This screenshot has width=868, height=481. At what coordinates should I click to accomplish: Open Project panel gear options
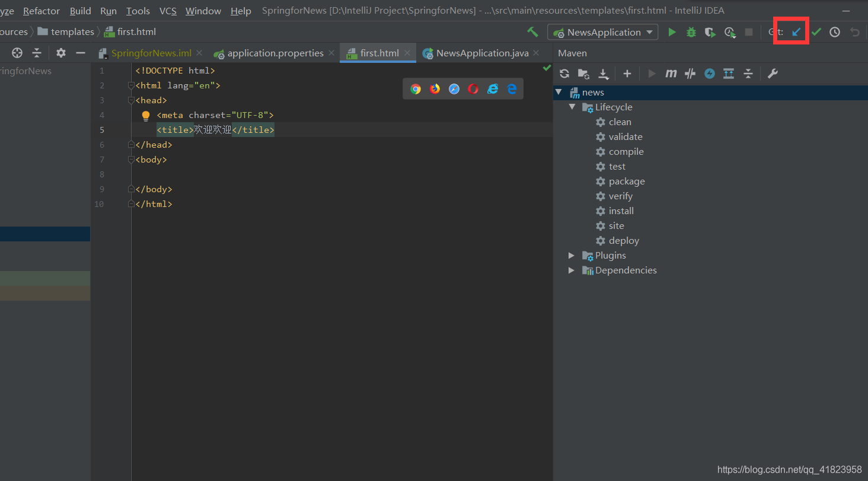pos(61,53)
